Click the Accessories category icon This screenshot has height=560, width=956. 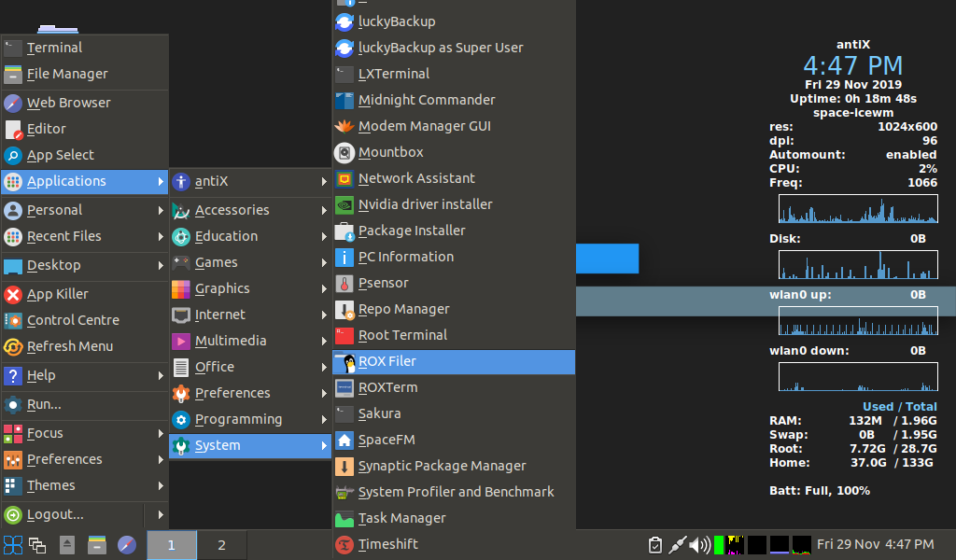181,210
